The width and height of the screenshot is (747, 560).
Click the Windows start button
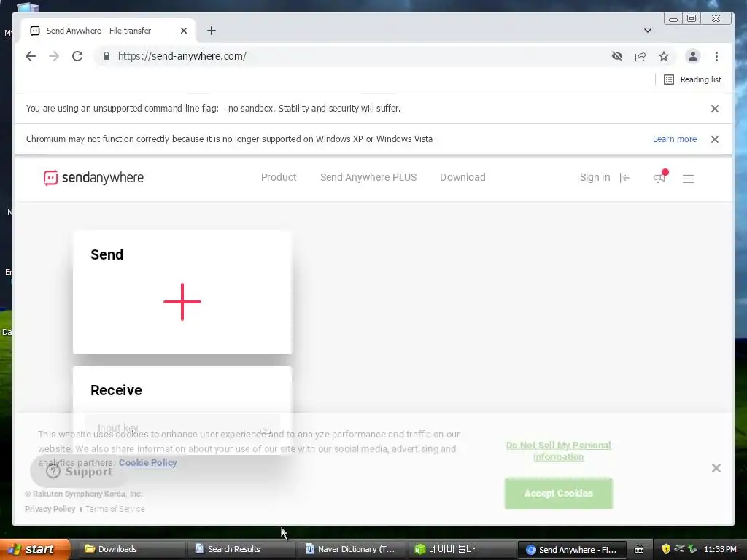pos(35,549)
